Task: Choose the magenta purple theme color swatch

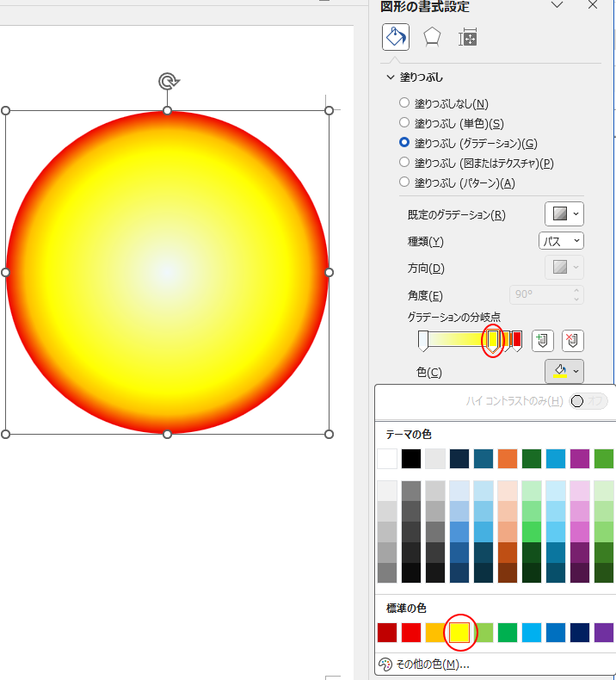Action: pyautogui.click(x=580, y=459)
